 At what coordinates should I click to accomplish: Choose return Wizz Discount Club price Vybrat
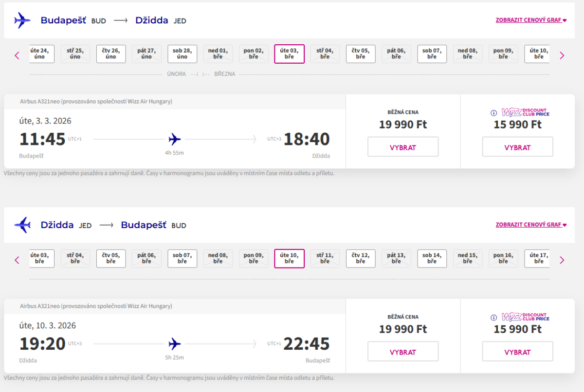(x=517, y=352)
